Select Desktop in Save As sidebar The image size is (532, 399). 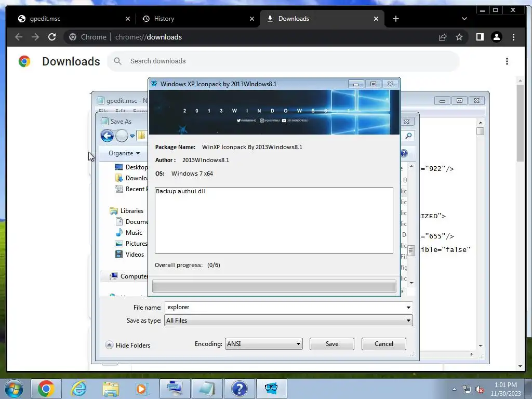[131, 167]
